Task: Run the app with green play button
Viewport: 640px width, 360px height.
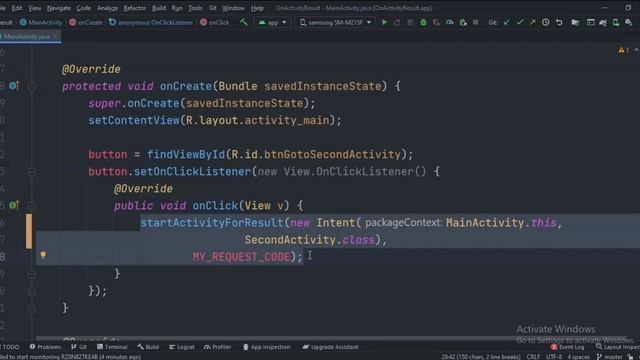Action: point(384,22)
